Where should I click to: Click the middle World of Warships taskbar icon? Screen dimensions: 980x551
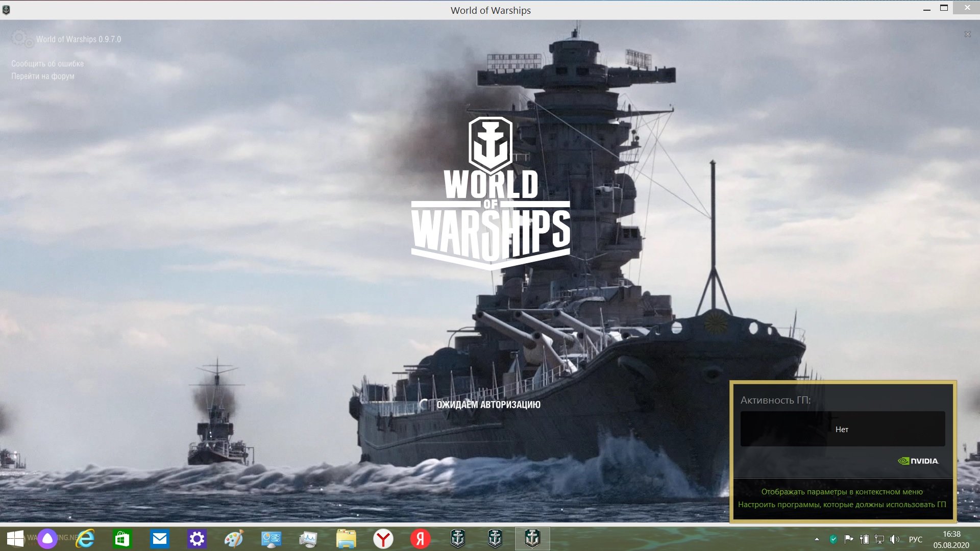point(495,539)
